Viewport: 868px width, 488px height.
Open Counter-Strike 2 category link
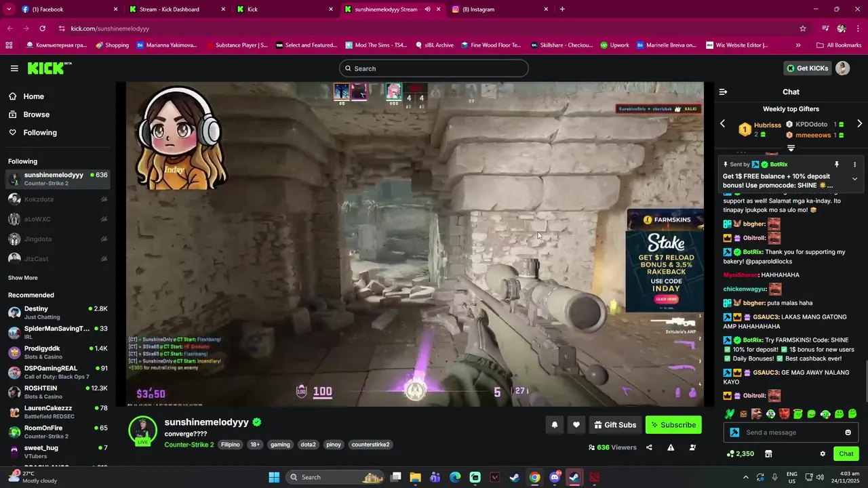189,445
